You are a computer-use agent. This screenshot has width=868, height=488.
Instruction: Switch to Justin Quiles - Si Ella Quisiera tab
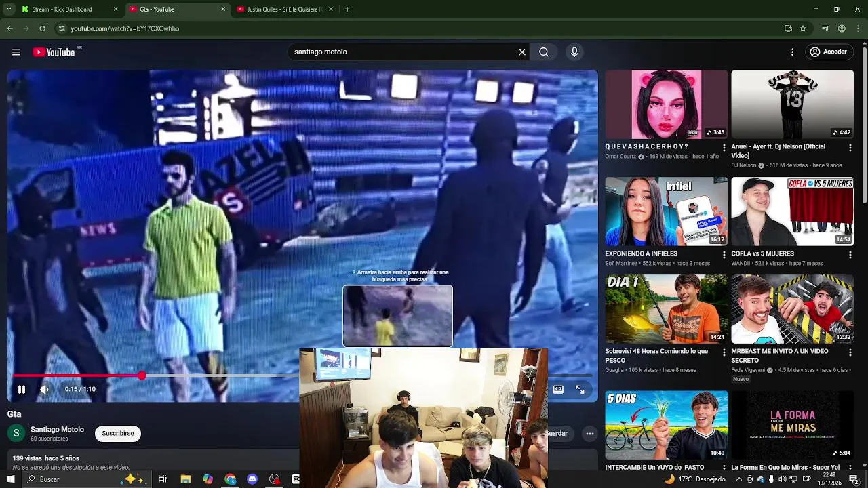[285, 9]
